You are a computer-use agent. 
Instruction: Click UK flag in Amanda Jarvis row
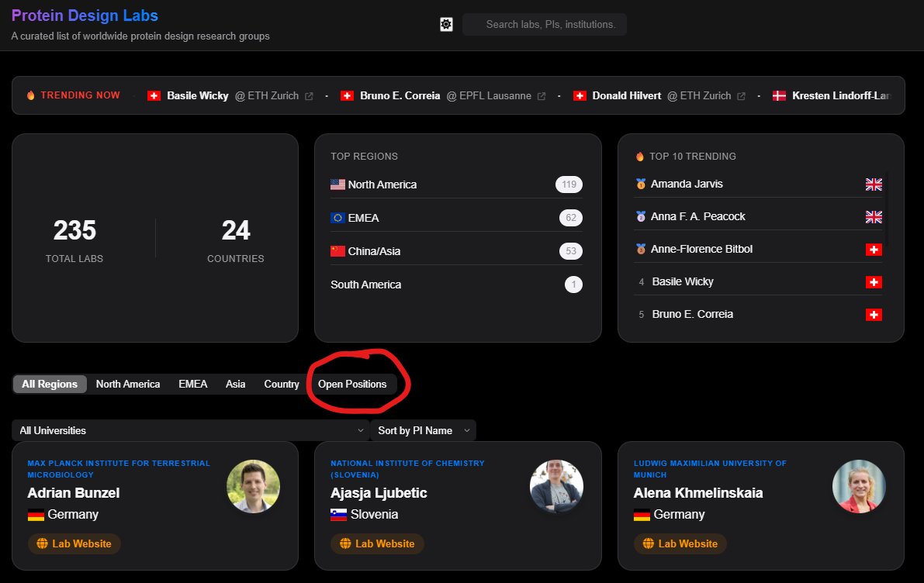click(874, 185)
